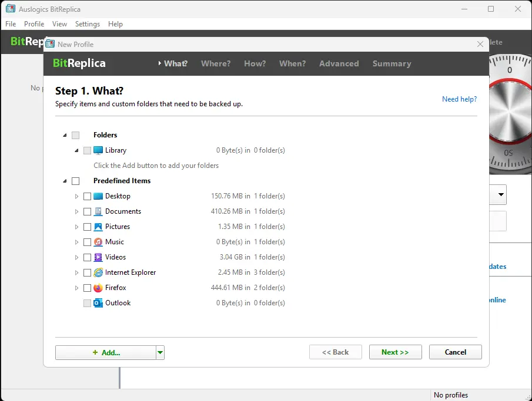Screen dimensions: 532x401
Task: Click the Videos icon
Action: [98, 257]
